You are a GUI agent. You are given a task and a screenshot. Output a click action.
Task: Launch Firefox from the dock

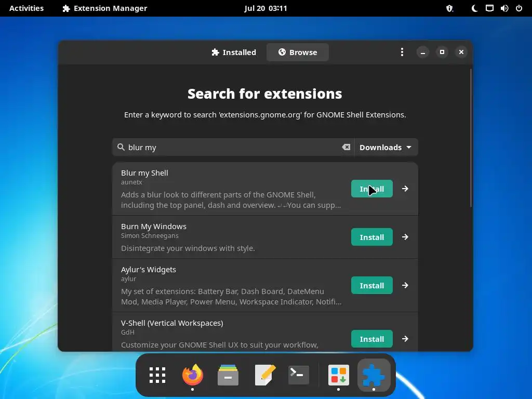tap(193, 375)
